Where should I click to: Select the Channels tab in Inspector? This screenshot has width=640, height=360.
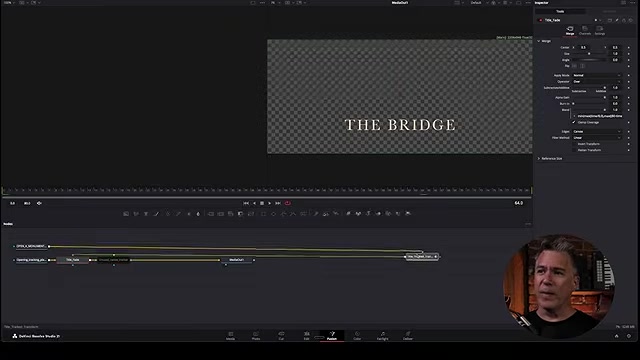coord(584,31)
